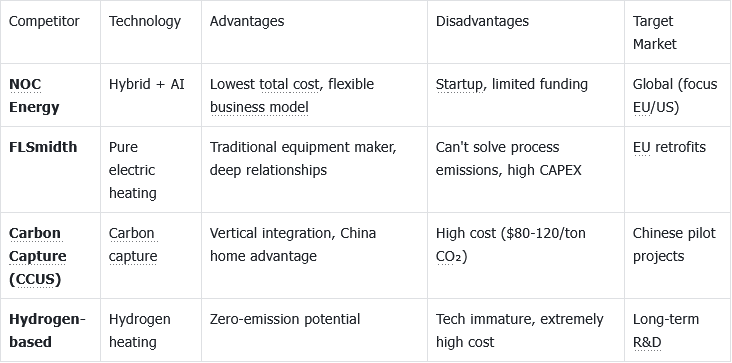Click the FLSmidth competitor name
The image size is (732, 363).
tap(43, 147)
